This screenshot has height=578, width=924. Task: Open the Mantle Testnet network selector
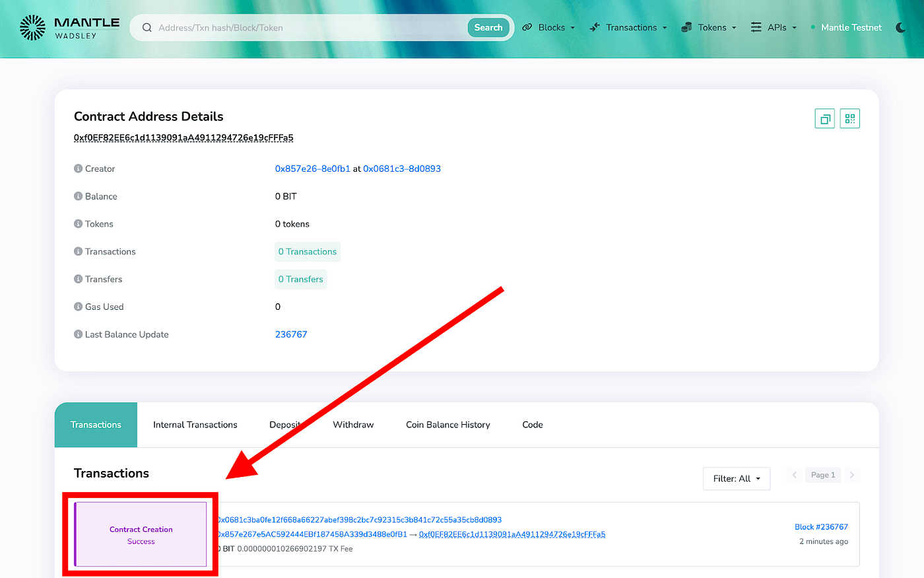coord(846,28)
